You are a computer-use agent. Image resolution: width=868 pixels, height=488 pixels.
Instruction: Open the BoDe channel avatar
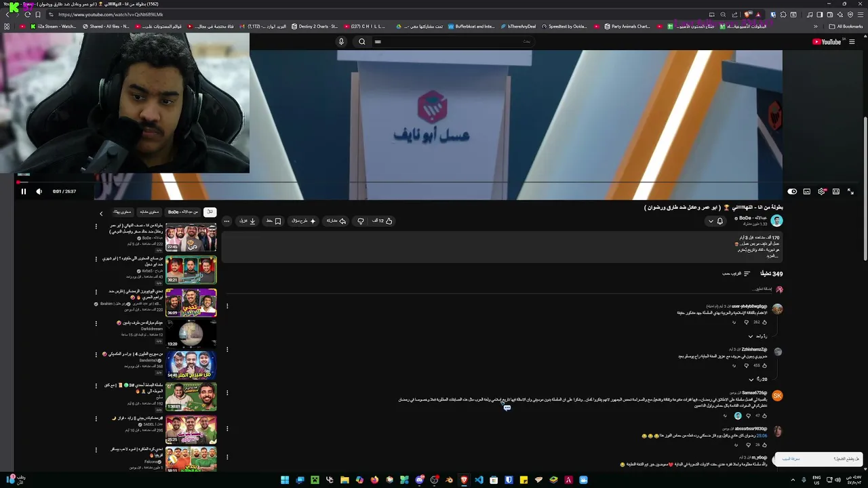(x=777, y=221)
